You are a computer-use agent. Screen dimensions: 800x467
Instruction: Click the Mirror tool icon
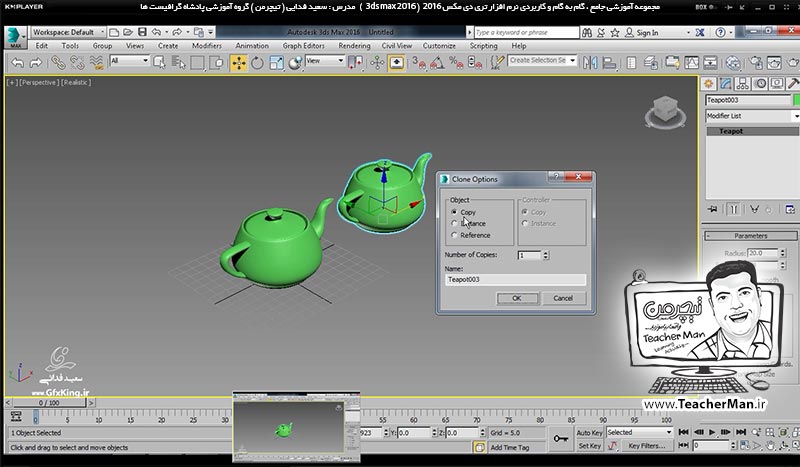pyautogui.click(x=590, y=63)
